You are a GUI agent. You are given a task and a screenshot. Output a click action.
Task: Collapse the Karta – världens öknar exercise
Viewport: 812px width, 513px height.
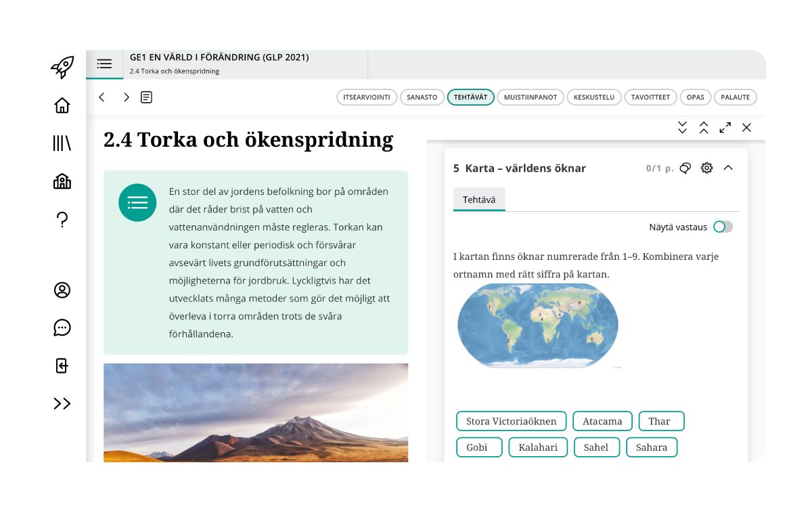(x=728, y=168)
